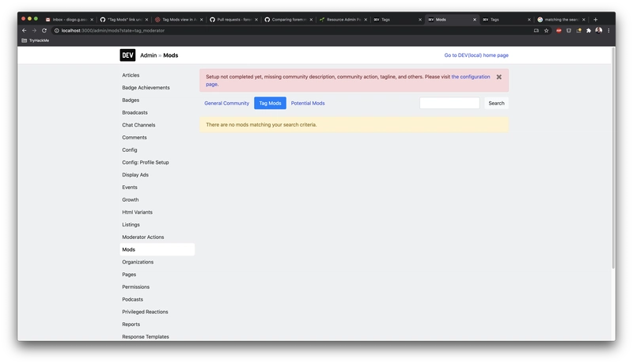Click the DEV logo in the admin header
633x364 pixels.
[127, 55]
